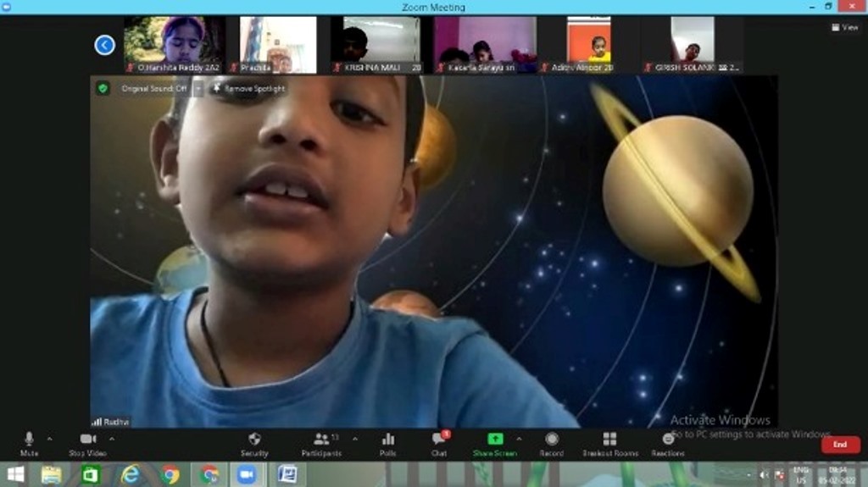
Task: Expand video options arrow beside Stop Video
Action: pos(112,439)
